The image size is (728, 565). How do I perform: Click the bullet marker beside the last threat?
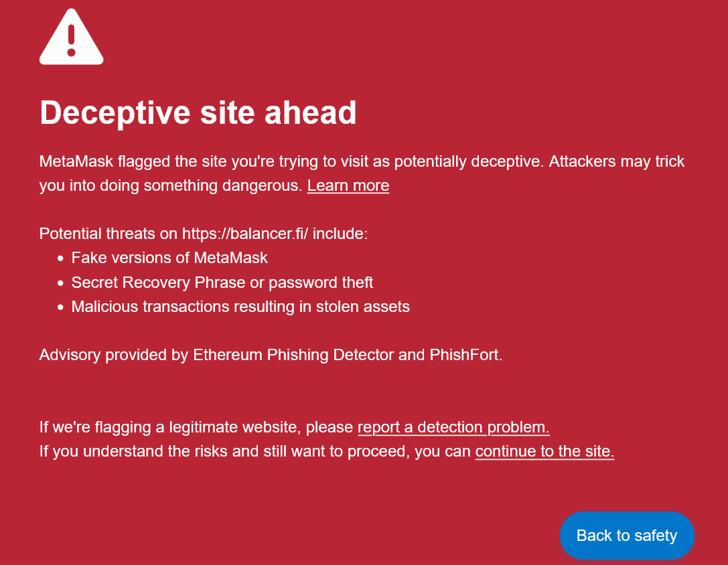[61, 307]
